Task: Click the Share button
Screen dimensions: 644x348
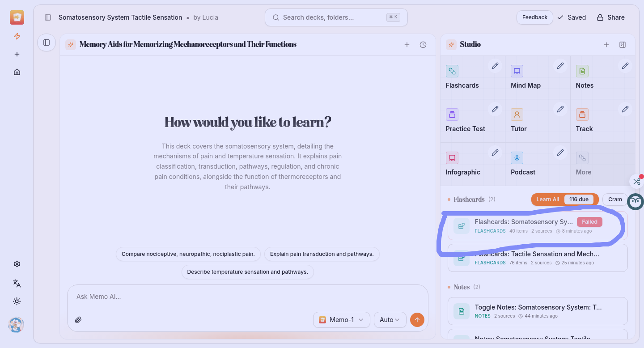Action: tap(610, 17)
